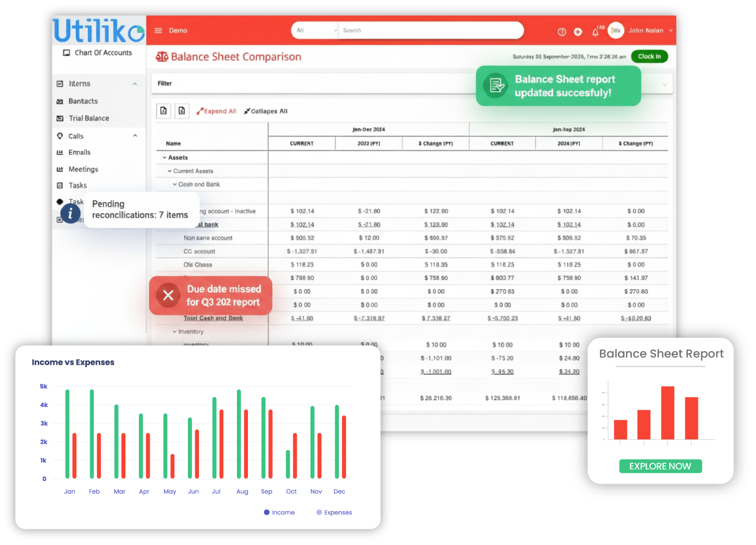756x545 pixels.
Task: Collapse the Inventory section row
Action: (x=174, y=332)
